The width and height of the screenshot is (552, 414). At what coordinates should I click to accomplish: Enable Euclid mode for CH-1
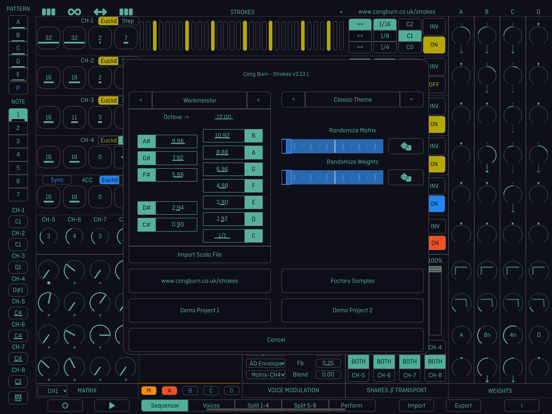(x=108, y=21)
